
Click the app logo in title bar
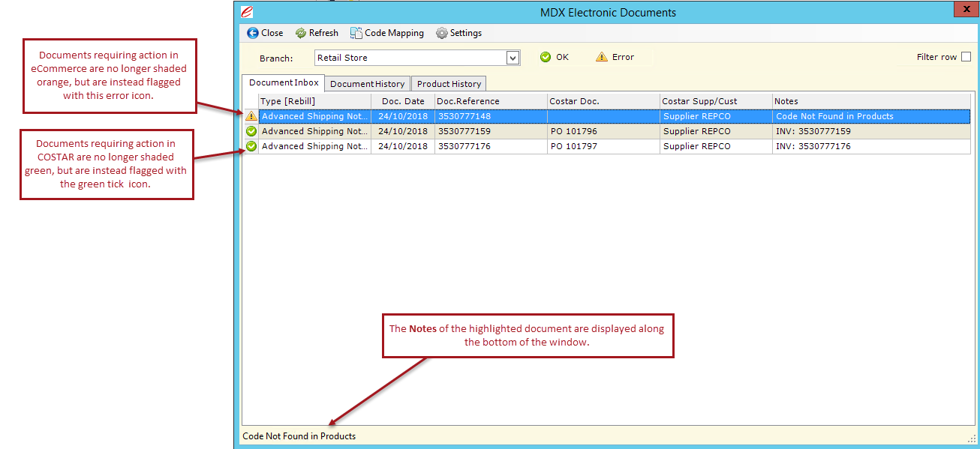pos(246,11)
